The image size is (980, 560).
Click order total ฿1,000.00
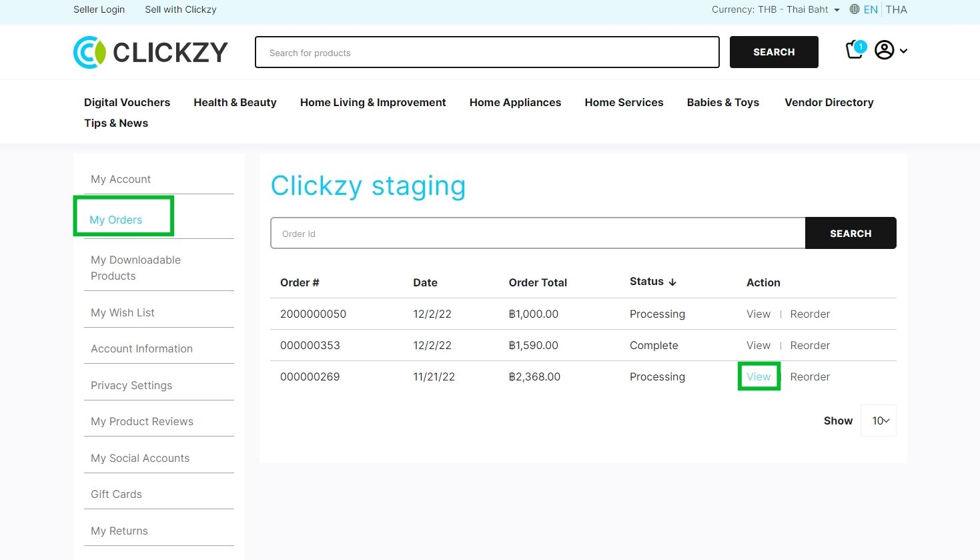pos(534,314)
